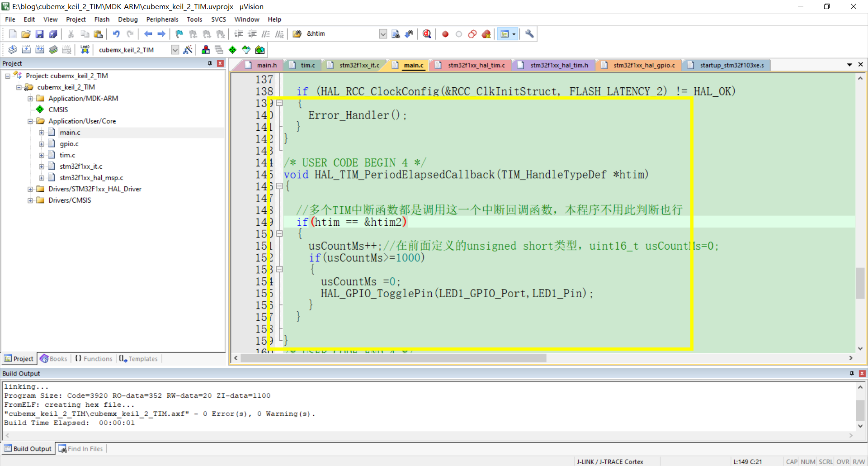Select gpio.c in the project tree

pyautogui.click(x=69, y=144)
